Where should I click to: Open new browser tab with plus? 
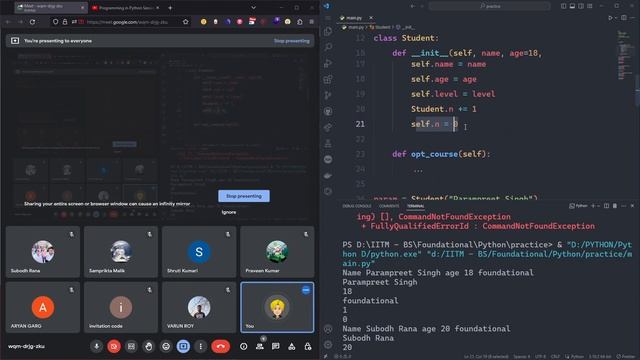[x=170, y=8]
